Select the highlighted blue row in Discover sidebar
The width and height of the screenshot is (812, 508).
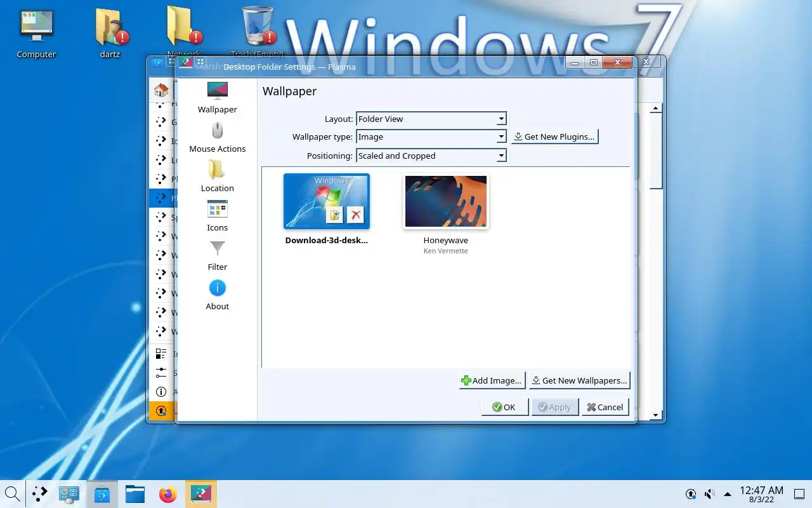[x=162, y=197]
